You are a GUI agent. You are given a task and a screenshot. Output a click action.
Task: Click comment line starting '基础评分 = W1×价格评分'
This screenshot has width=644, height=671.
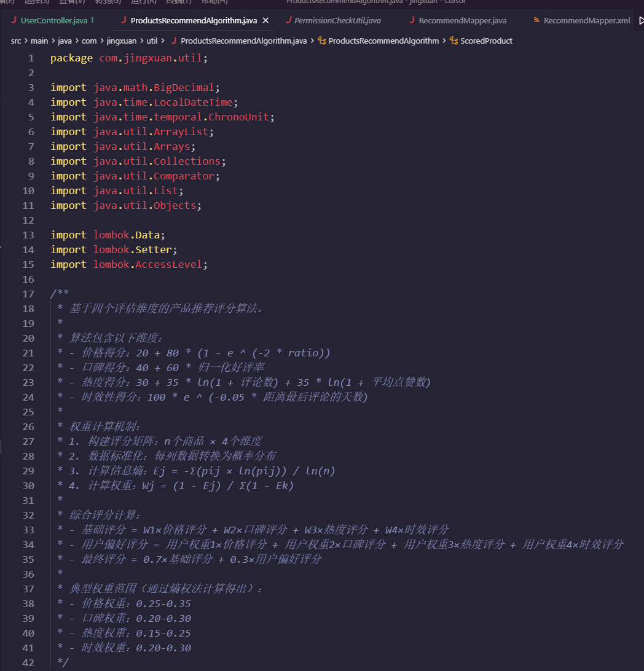point(265,530)
